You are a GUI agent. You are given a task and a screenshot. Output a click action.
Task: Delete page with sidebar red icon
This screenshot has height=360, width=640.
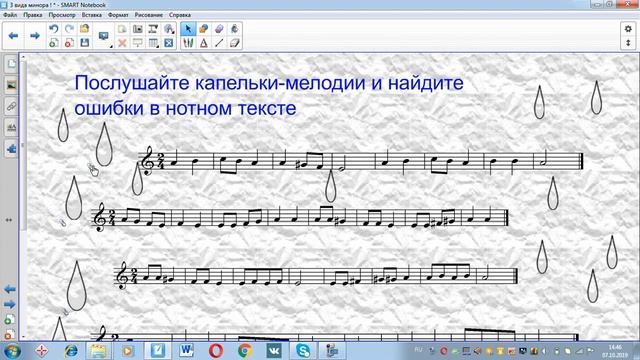click(9, 335)
